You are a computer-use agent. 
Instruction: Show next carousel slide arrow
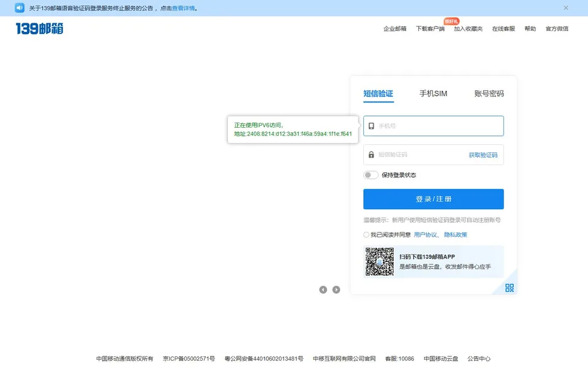(x=336, y=289)
